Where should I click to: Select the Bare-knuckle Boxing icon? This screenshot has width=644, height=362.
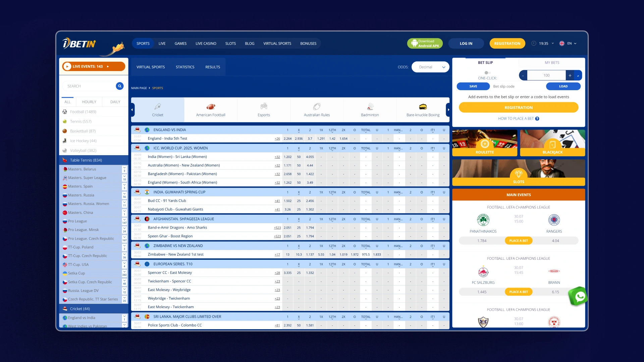[423, 107]
